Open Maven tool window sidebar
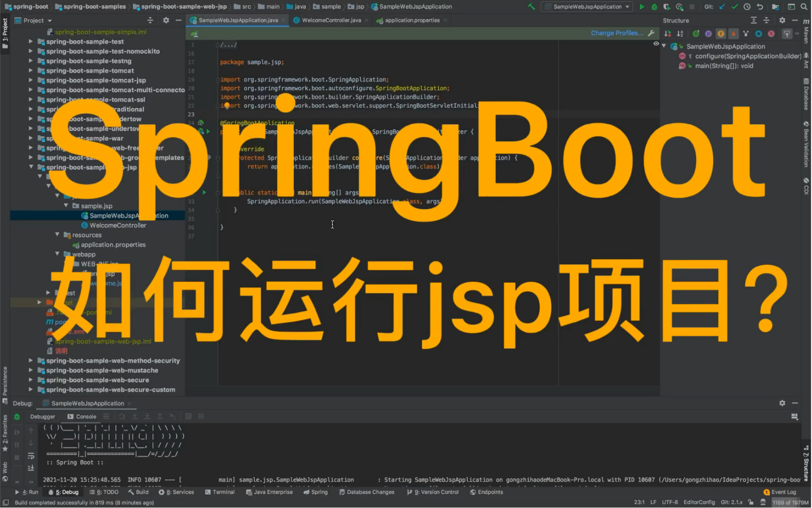 [806, 32]
